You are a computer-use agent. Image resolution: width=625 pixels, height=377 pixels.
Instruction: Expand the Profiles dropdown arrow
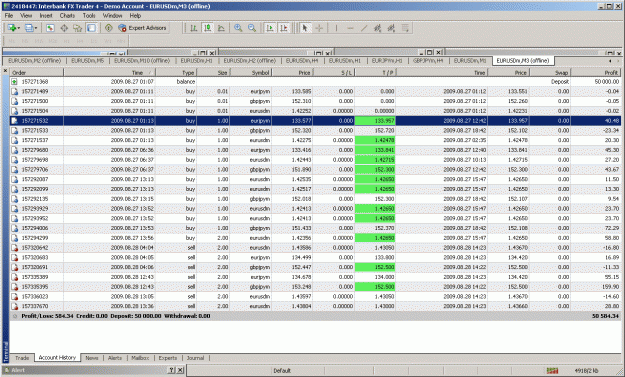pos(36,28)
